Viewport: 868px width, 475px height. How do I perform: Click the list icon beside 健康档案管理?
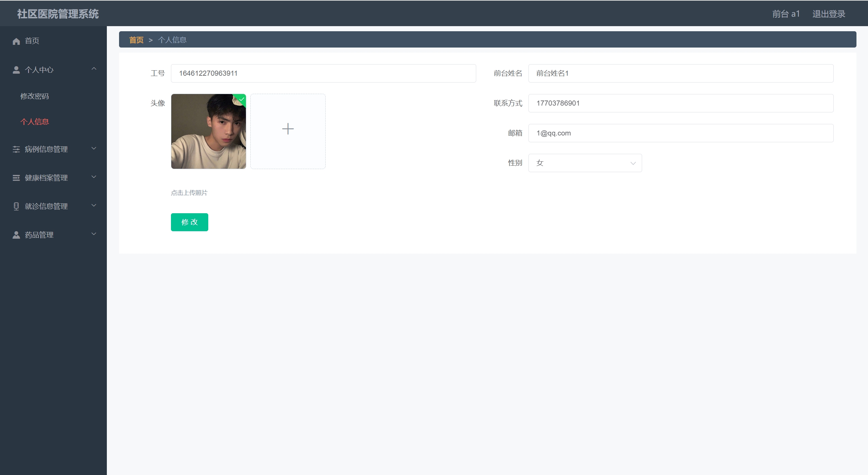tap(16, 178)
